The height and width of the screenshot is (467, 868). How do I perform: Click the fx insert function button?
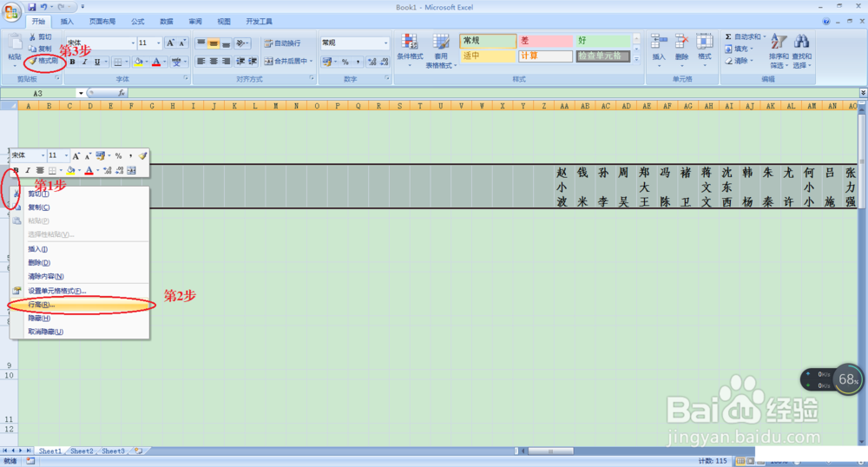pos(122,93)
